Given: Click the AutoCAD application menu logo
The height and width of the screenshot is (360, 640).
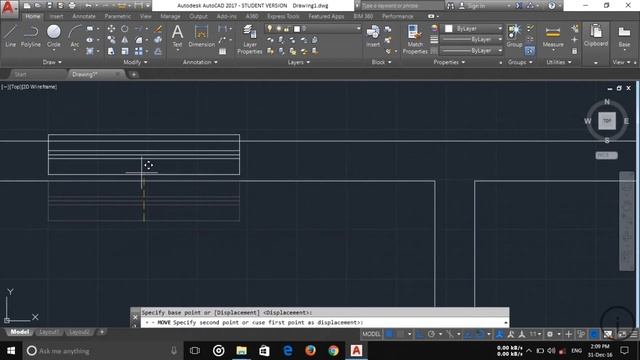Looking at the screenshot, I should point(9,8).
